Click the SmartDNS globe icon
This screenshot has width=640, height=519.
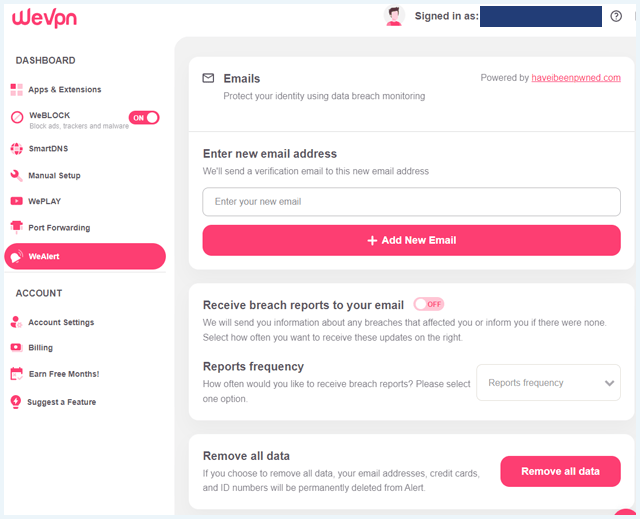[x=16, y=149]
